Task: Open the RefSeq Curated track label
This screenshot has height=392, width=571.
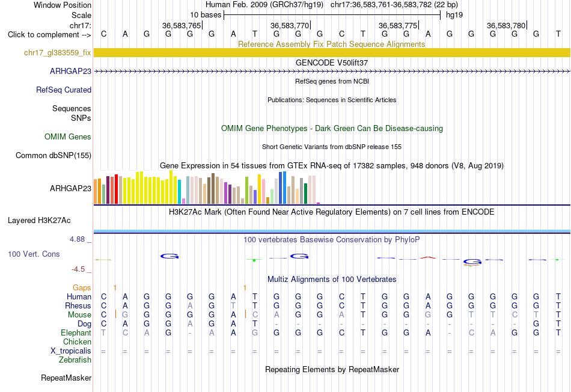Action: 64,90
